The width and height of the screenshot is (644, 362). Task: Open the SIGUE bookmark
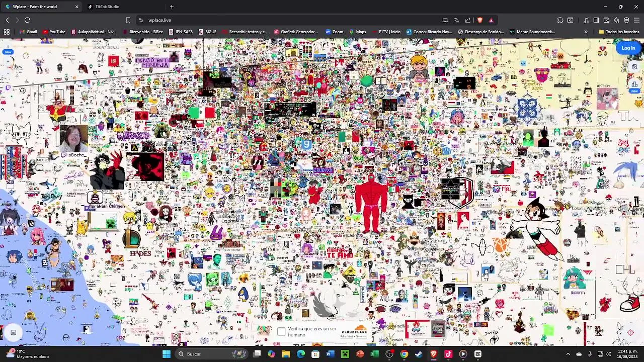207,32
